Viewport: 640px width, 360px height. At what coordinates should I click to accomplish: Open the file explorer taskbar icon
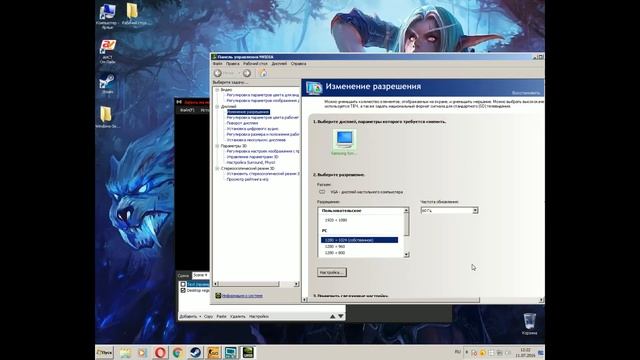coord(125,352)
